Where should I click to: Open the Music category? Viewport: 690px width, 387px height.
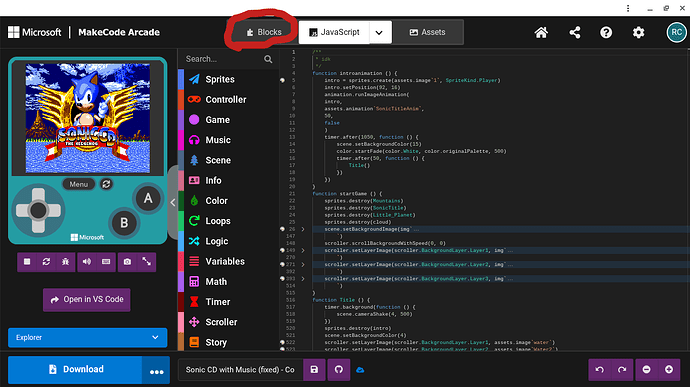click(x=228, y=140)
